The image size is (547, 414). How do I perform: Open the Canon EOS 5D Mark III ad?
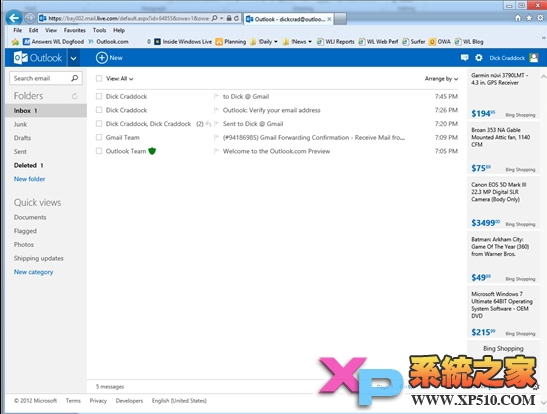click(503, 203)
